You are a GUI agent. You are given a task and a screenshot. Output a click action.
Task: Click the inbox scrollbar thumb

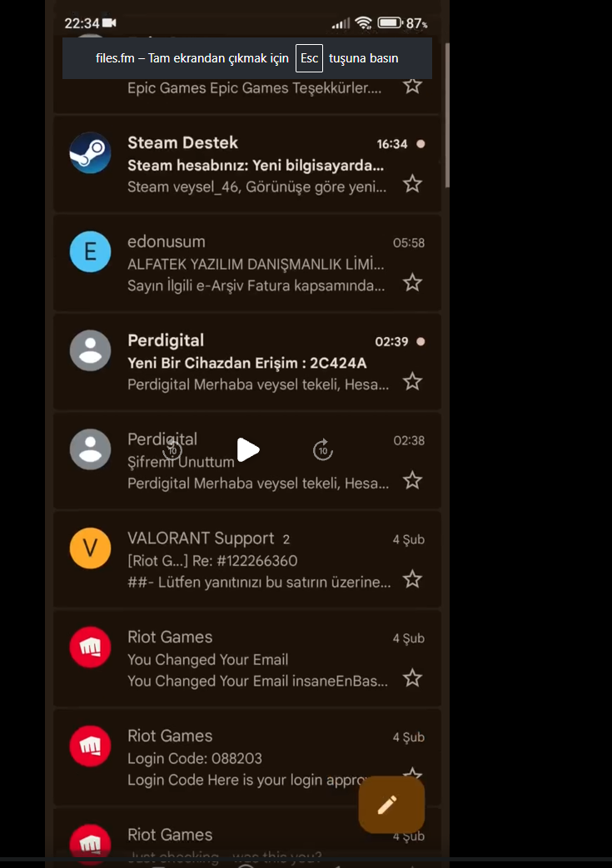click(447, 115)
